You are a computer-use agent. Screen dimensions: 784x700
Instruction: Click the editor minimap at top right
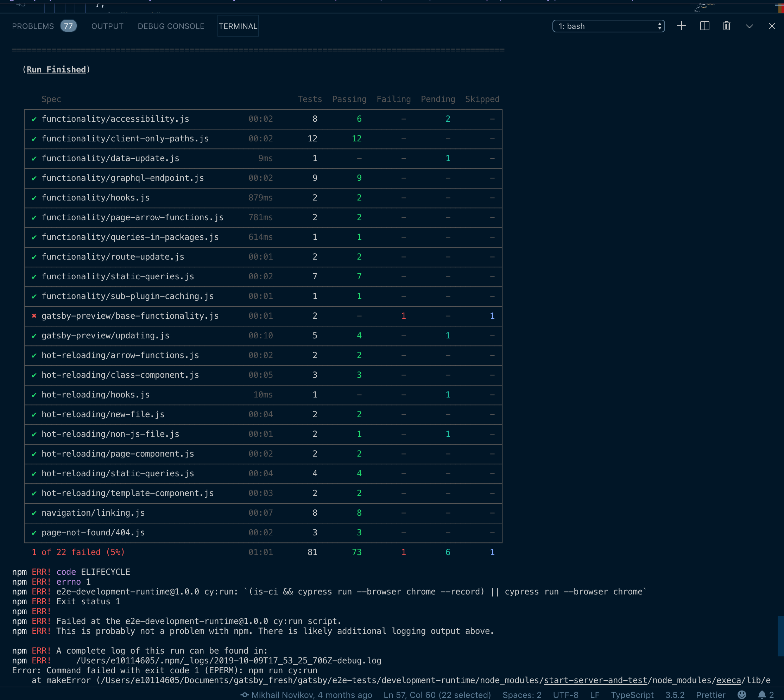coord(705,8)
